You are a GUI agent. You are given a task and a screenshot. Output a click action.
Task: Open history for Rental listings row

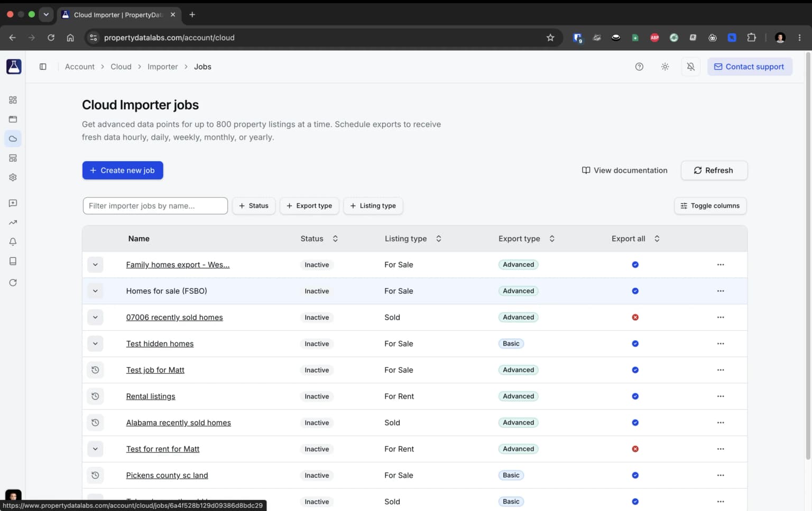[95, 396]
